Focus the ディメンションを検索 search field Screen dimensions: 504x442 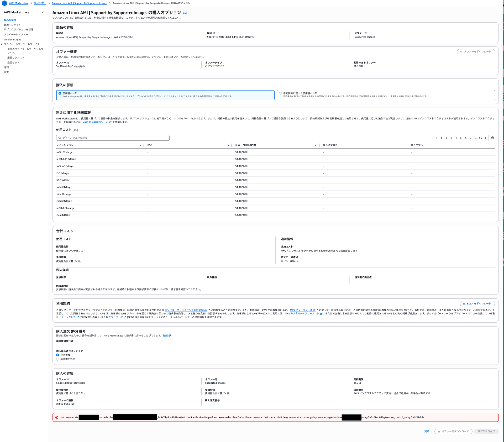pos(113,138)
